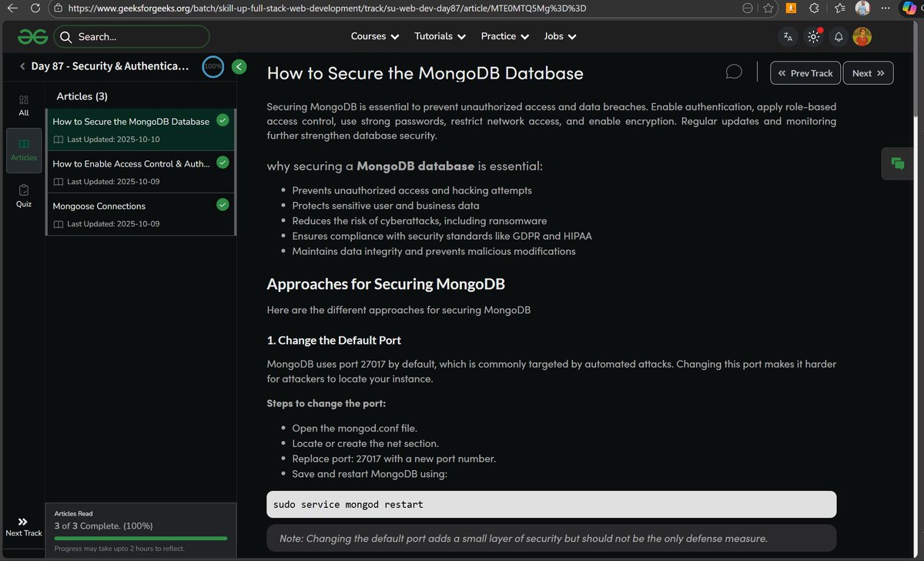Click 'Last Updated: 2025-10-10' text
Screen dimensions: 924x561
coord(113,139)
